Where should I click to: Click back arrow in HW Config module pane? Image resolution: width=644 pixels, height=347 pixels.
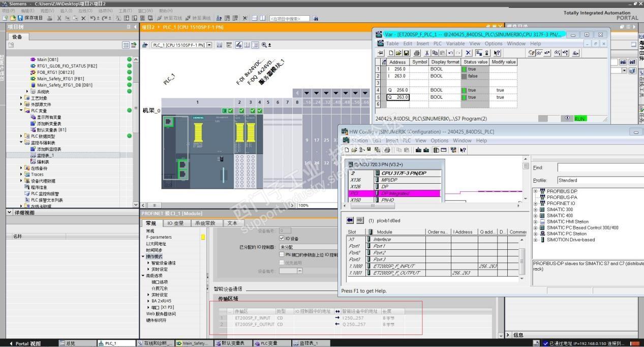click(350, 220)
